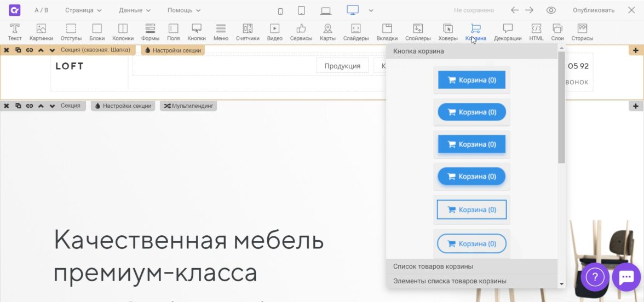Image resolution: width=644 pixels, height=302 pixels.
Task: Open Настройки секции for header section
Action: click(173, 50)
